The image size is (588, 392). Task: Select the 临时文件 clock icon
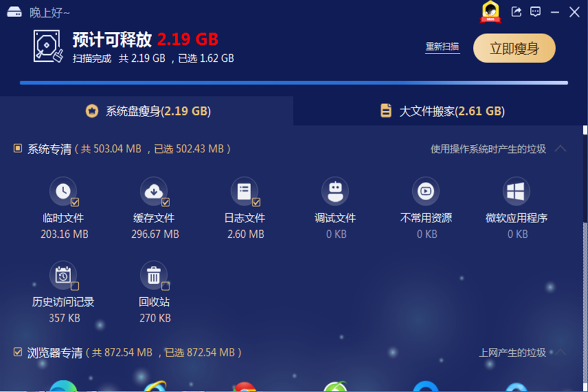point(63,191)
